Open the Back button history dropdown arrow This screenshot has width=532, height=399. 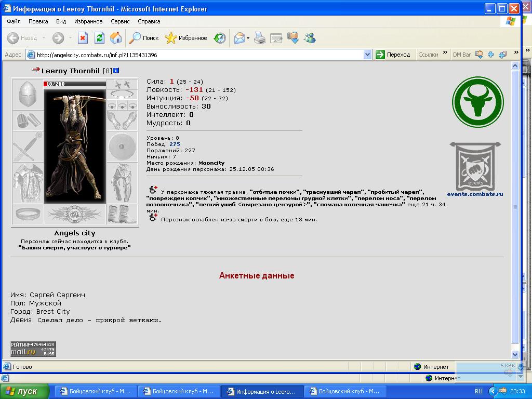click(44, 37)
